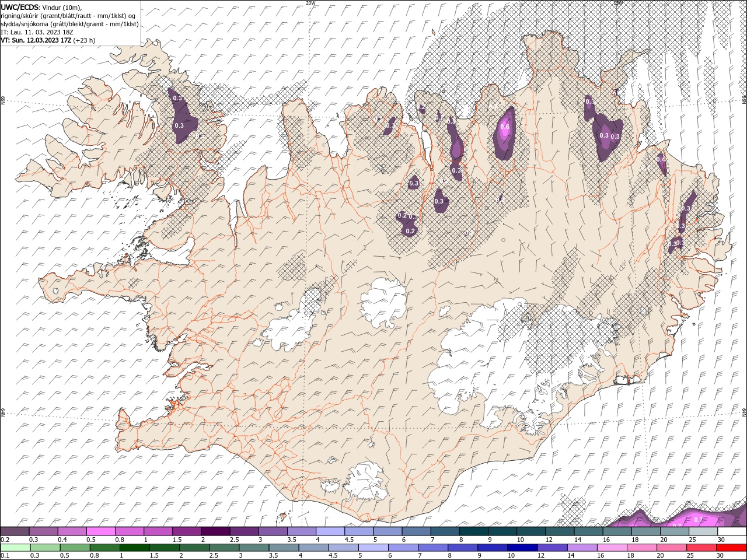Pick the violet snow swatch between 3 and 3.5
This screenshot has width=747, height=560.
click(x=273, y=531)
